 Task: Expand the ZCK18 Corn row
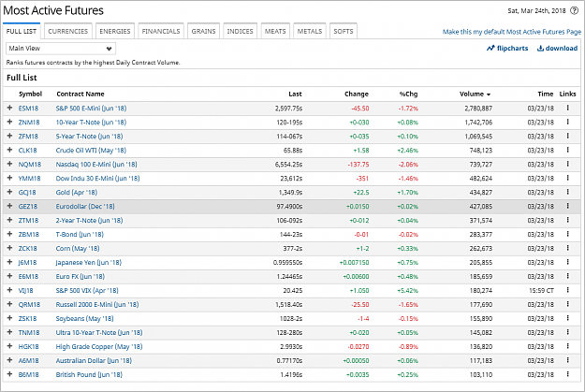[x=9, y=248]
